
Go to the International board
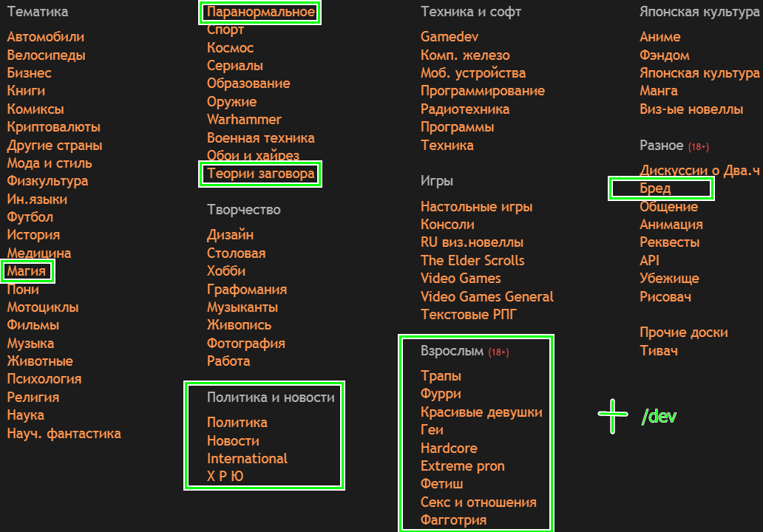tap(247, 459)
